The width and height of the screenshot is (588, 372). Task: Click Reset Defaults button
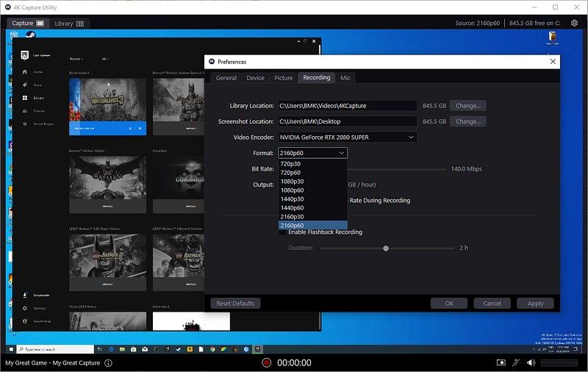click(x=235, y=304)
